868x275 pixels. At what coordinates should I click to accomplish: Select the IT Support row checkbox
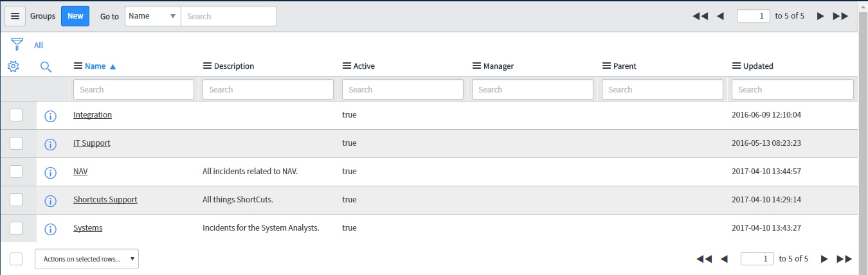pyautogui.click(x=16, y=143)
